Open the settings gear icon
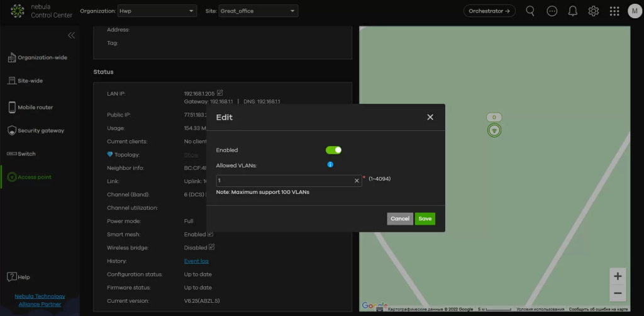Image resolution: width=644 pixels, height=316 pixels. tap(593, 11)
